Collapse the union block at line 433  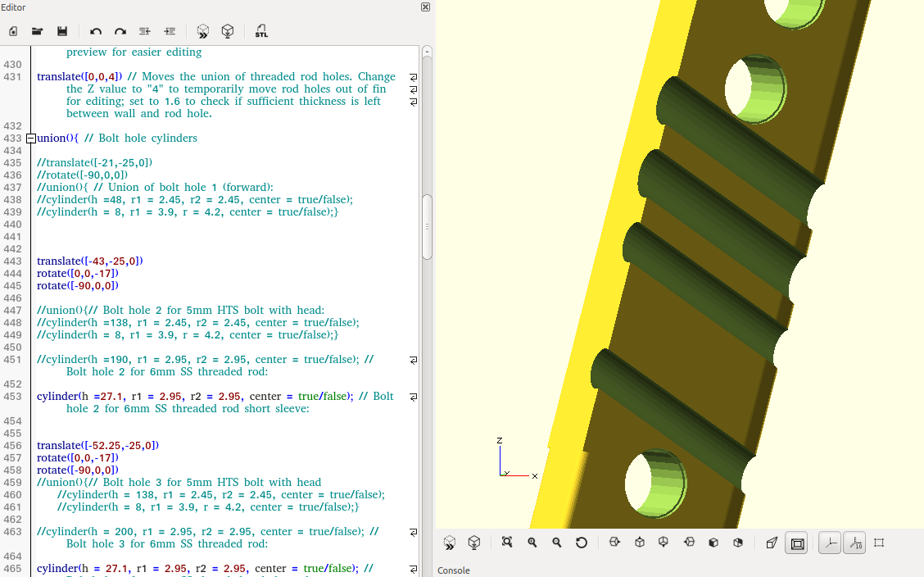(31, 139)
